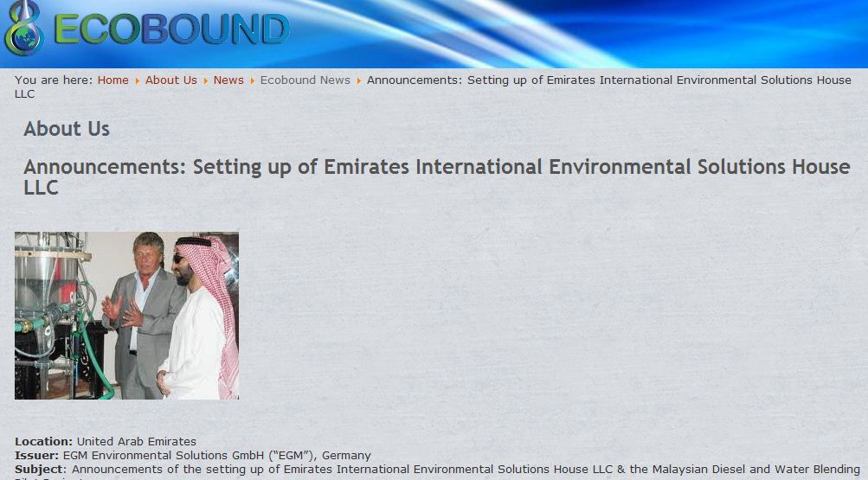Open the About Us breadcrumb link
The width and height of the screenshot is (868, 480).
(170, 80)
